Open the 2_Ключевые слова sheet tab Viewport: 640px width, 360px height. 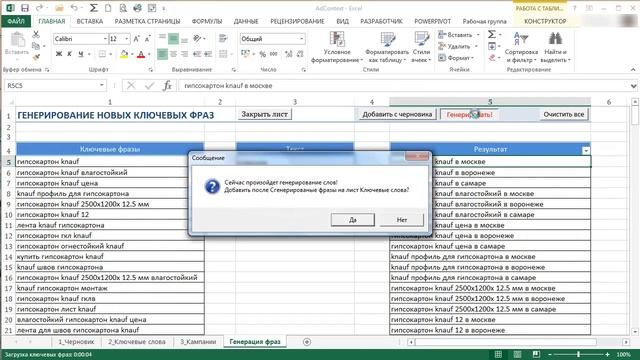click(136, 342)
